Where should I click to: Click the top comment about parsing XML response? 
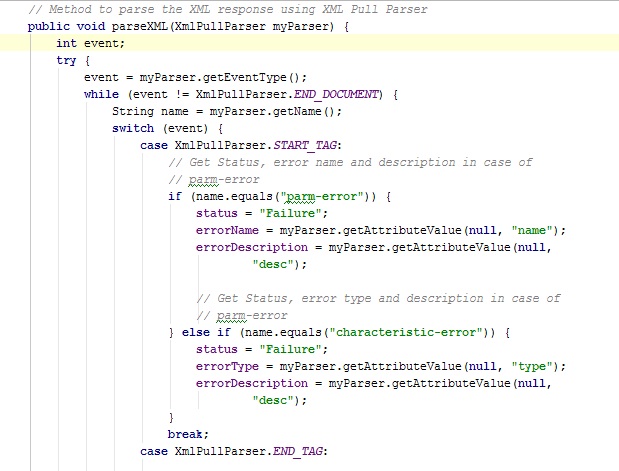tap(227, 9)
